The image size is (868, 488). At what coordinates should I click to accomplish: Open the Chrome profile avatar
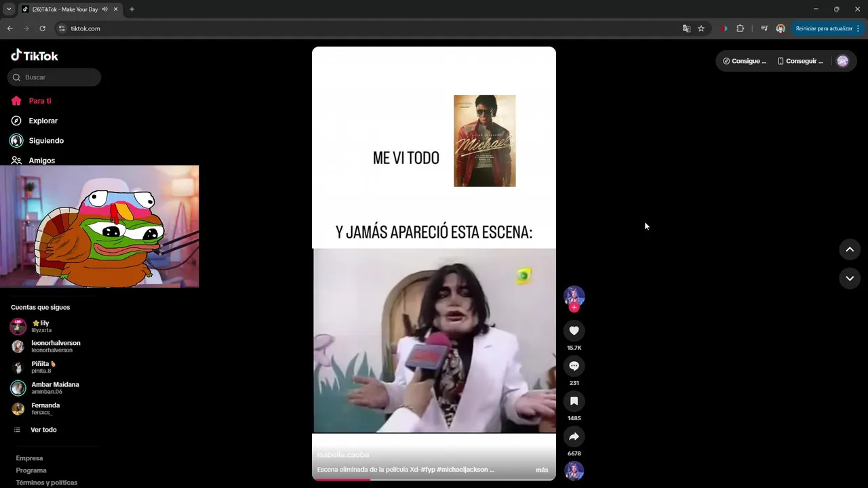tap(781, 28)
